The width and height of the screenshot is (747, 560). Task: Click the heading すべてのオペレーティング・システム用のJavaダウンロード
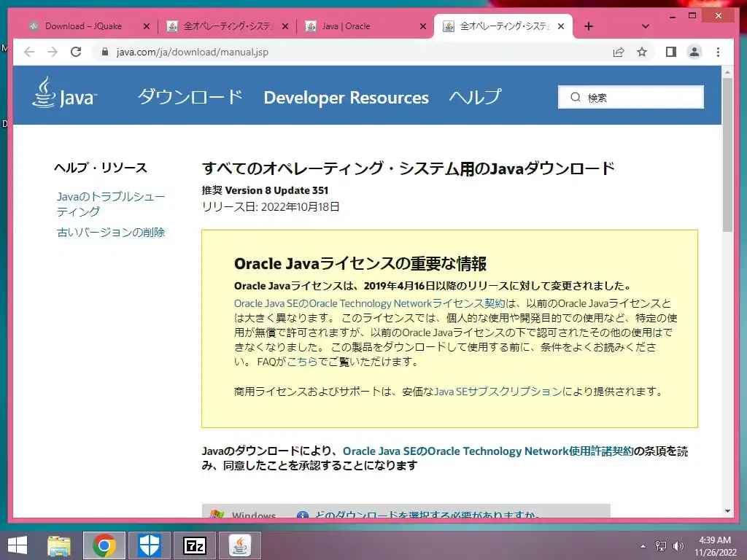pos(409,168)
